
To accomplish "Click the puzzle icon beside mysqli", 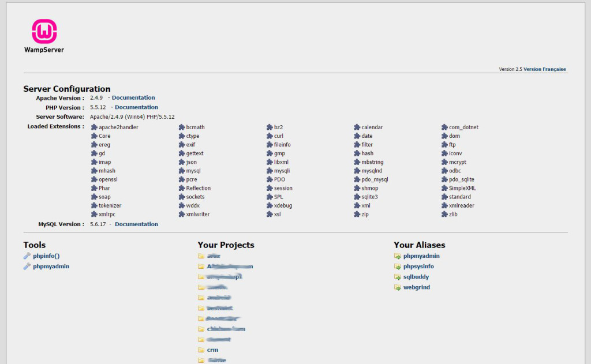I will [270, 171].
